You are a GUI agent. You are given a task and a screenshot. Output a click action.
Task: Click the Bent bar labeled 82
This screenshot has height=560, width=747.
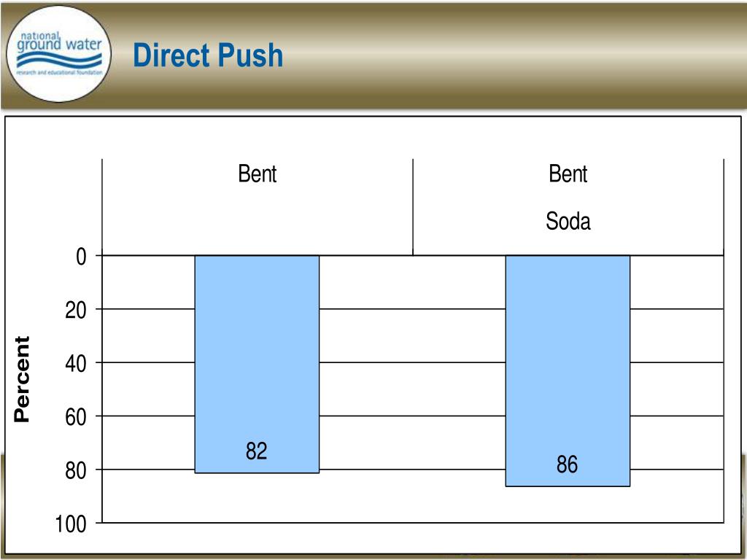click(257, 365)
